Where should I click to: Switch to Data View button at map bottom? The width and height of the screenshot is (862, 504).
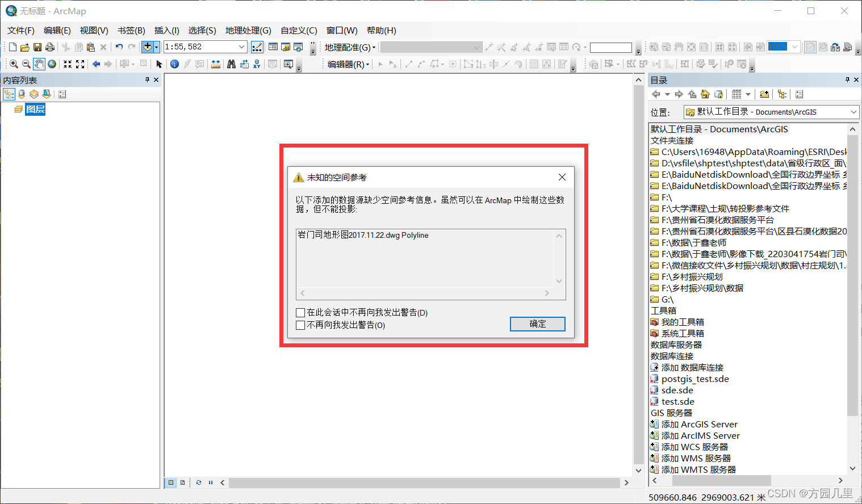pos(171,482)
